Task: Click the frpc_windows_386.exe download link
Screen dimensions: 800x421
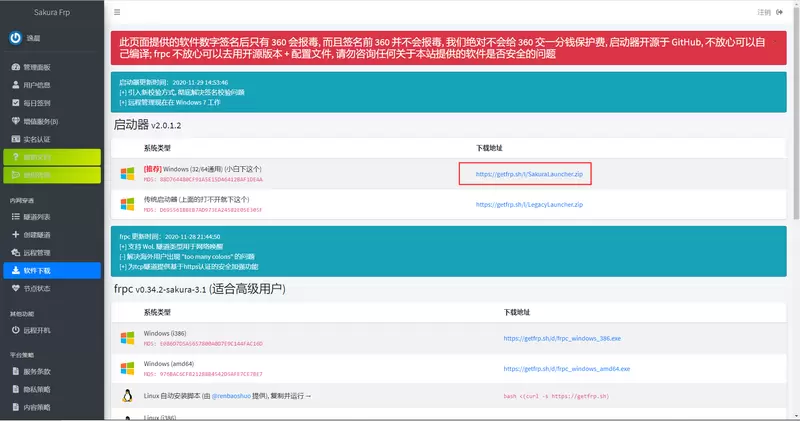Action: [x=562, y=338]
